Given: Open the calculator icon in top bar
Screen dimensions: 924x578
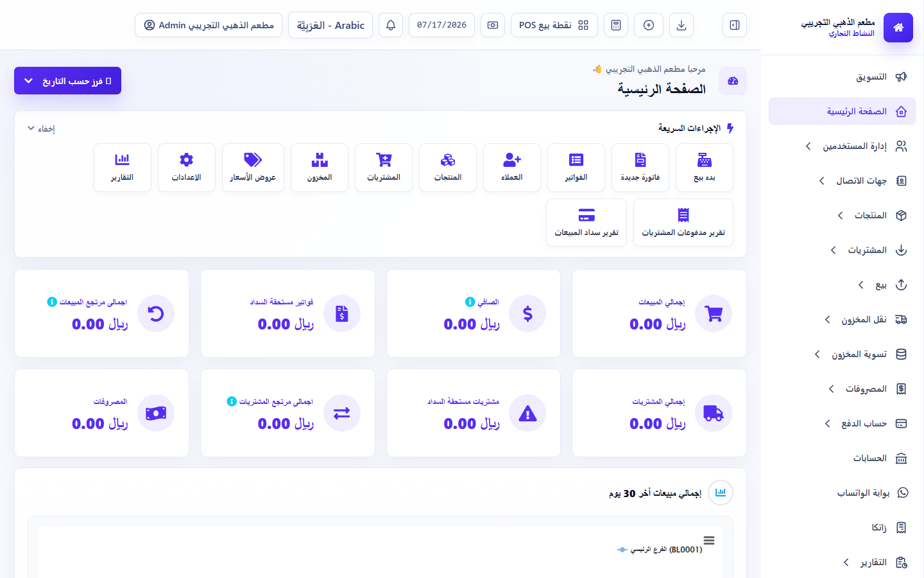Looking at the screenshot, I should pos(616,25).
